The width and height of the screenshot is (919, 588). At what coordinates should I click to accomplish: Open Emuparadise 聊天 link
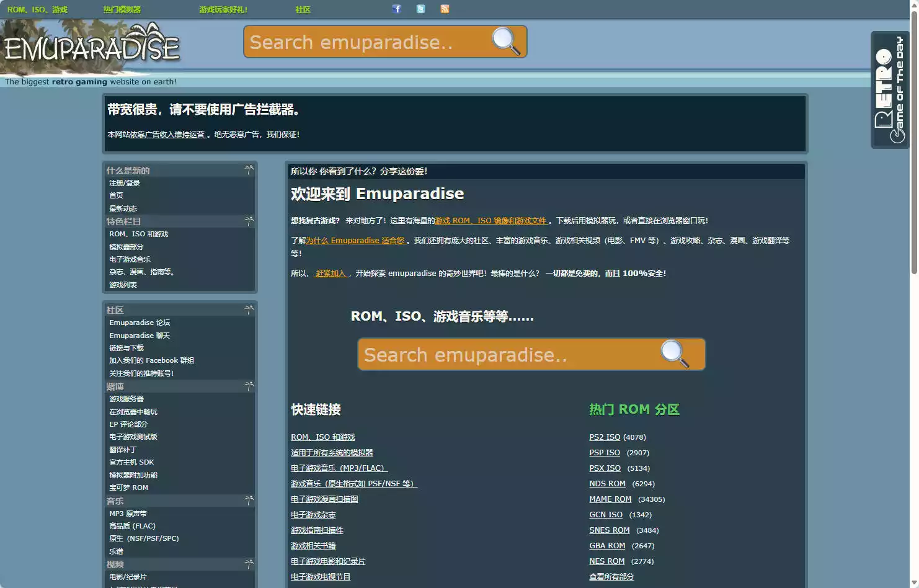point(140,336)
